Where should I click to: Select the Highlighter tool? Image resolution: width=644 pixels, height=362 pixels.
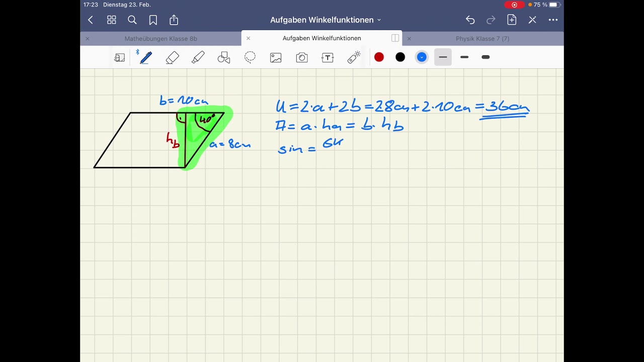click(198, 57)
